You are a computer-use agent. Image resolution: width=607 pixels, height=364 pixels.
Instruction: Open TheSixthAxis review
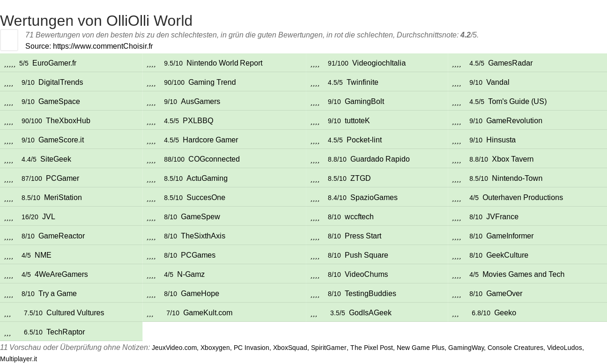(203, 236)
